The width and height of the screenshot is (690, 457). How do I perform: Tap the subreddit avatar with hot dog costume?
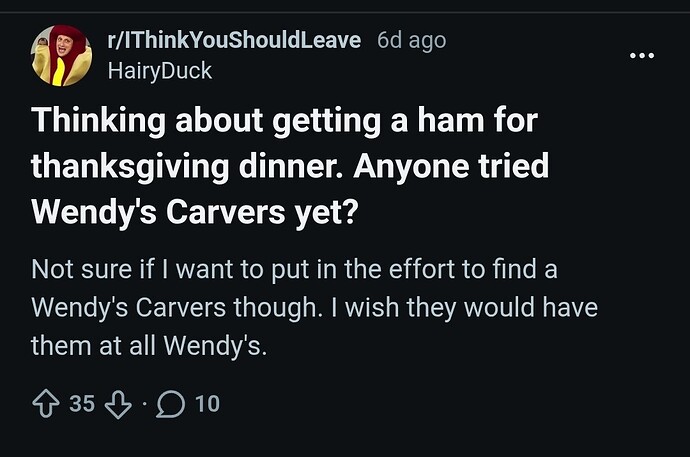58,55
